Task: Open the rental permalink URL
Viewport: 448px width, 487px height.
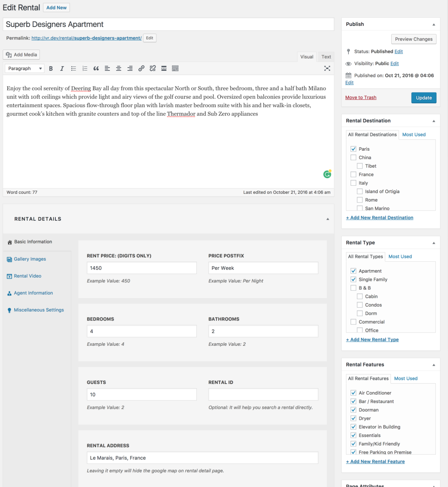Action: coord(87,38)
